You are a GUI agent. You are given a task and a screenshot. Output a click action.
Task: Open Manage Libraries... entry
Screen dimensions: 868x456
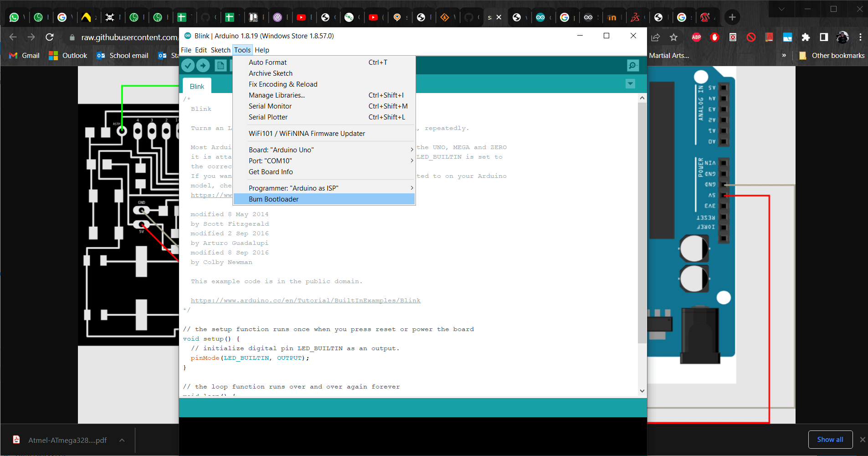pos(324,95)
